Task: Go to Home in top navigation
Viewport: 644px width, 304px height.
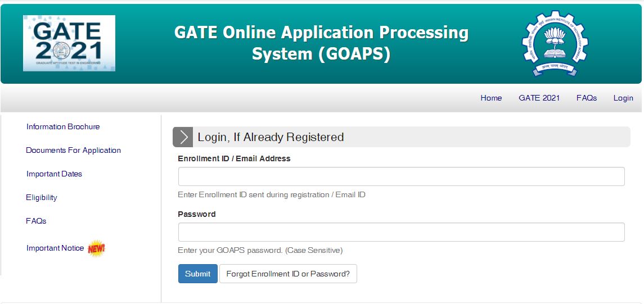Action: 491,98
